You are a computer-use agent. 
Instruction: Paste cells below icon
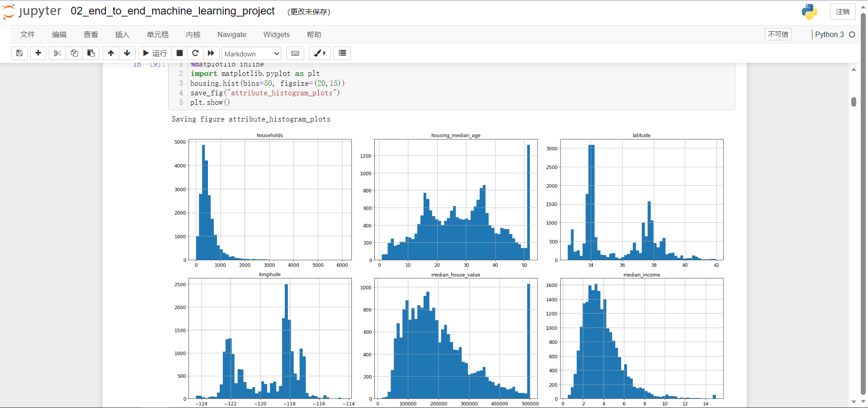pyautogui.click(x=91, y=53)
